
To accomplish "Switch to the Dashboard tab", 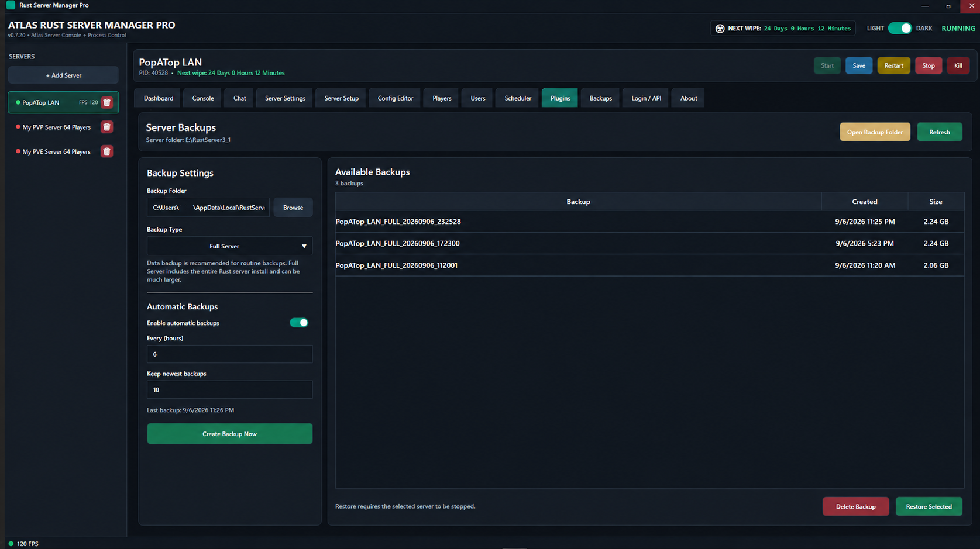I will click(159, 98).
